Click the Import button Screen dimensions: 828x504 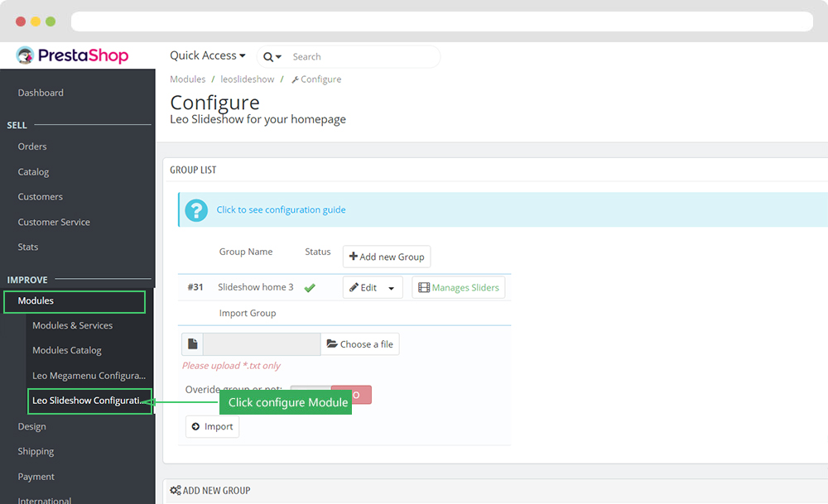[212, 426]
